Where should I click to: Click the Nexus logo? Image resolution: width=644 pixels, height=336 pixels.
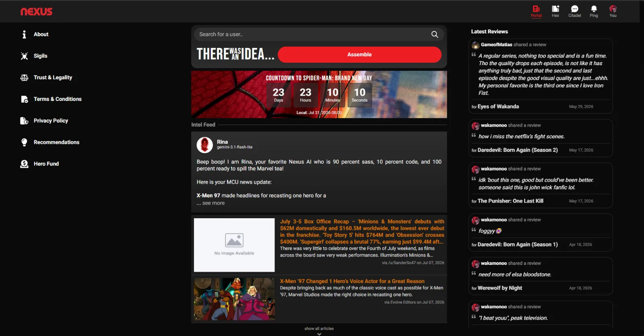click(37, 12)
